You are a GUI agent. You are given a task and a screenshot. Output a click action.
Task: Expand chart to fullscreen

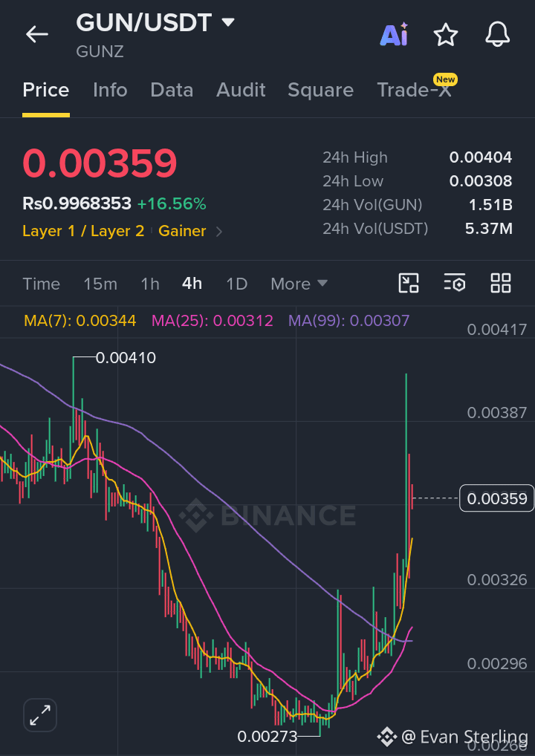[40, 715]
